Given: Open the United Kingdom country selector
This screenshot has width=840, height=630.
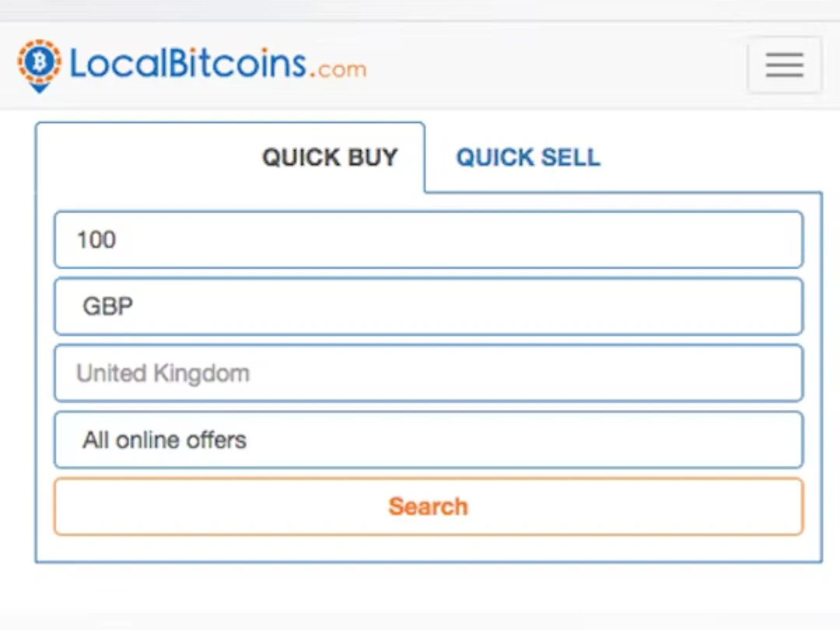Looking at the screenshot, I should click(x=428, y=373).
